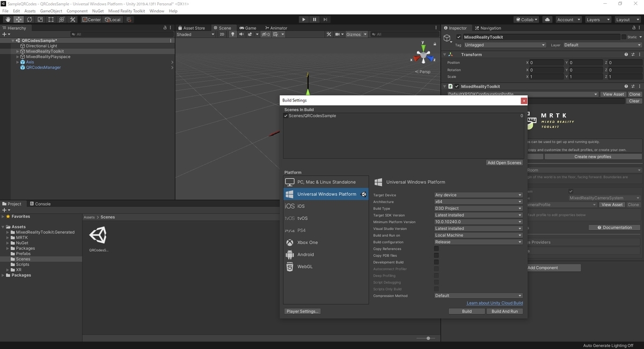Toggle MixedRealityToolkit object active checkbox

tap(459, 38)
